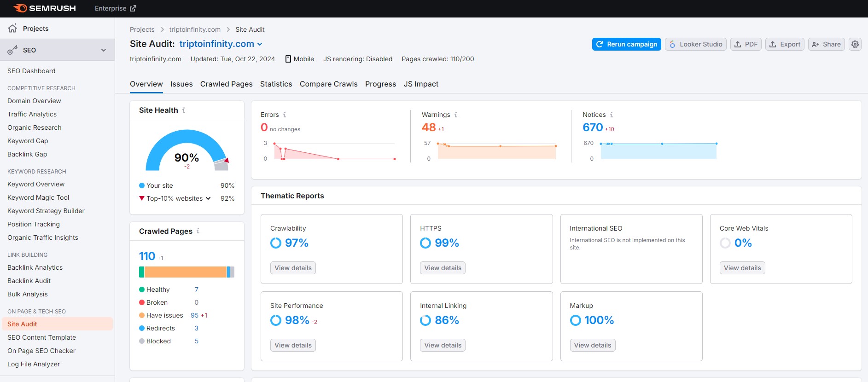This screenshot has width=868, height=382.
Task: Select Site Audit in sidebar
Action: click(57, 324)
